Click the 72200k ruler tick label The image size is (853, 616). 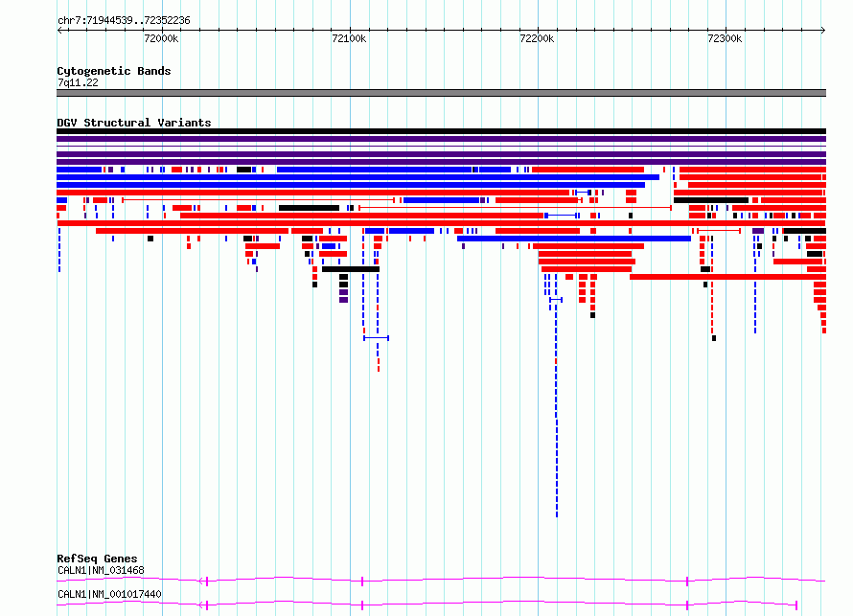click(537, 38)
